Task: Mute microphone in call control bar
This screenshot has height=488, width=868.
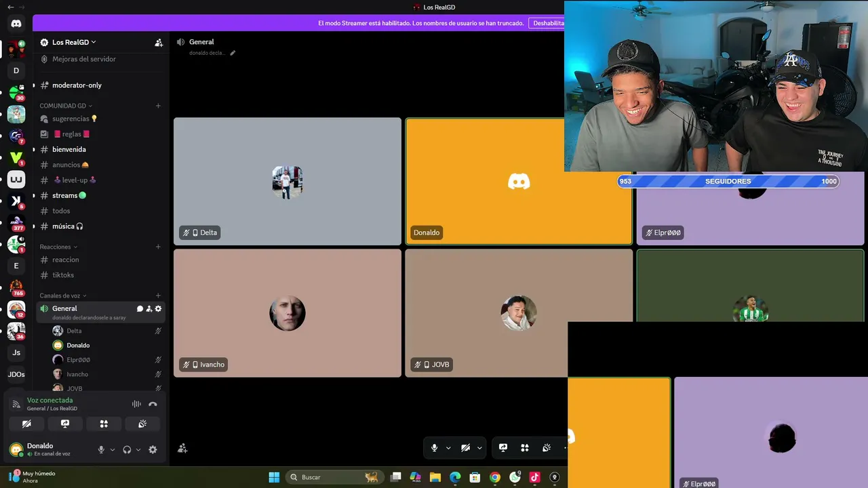Action: point(435,447)
